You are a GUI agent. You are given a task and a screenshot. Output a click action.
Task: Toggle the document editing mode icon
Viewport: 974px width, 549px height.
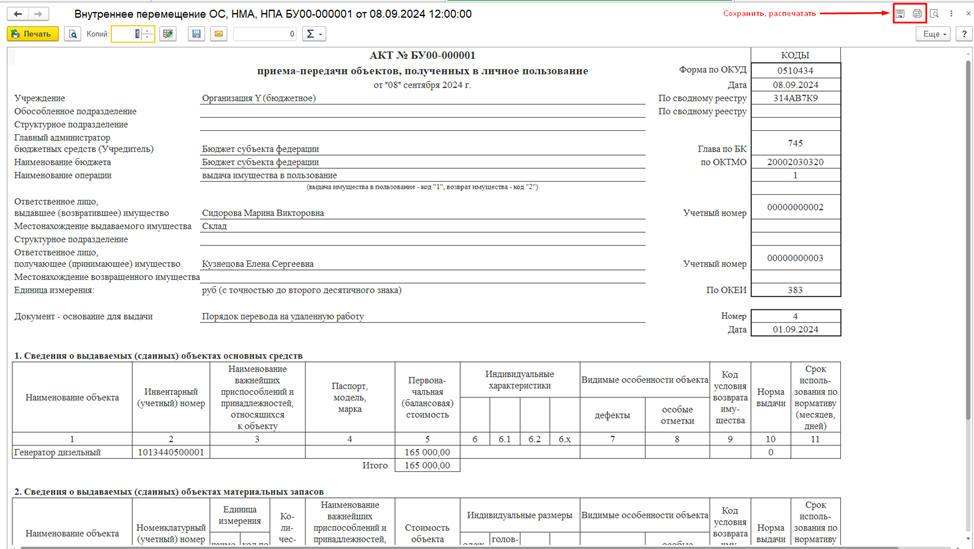pyautogui.click(x=168, y=34)
